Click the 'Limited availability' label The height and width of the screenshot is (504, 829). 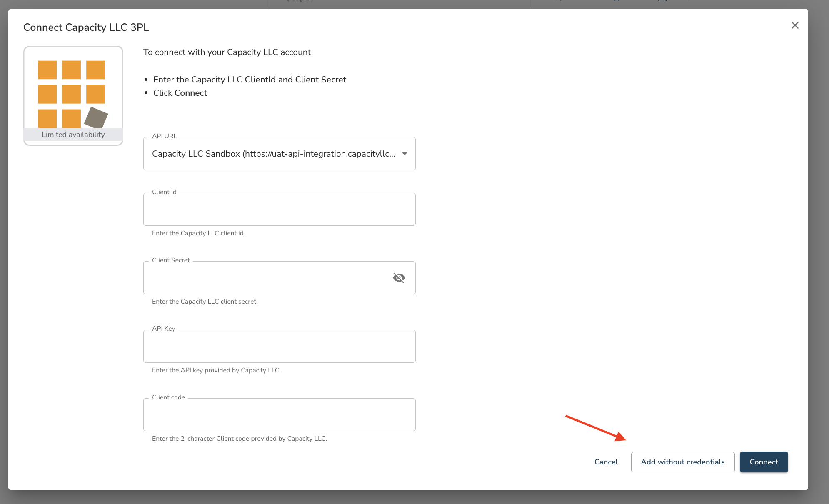click(x=73, y=135)
